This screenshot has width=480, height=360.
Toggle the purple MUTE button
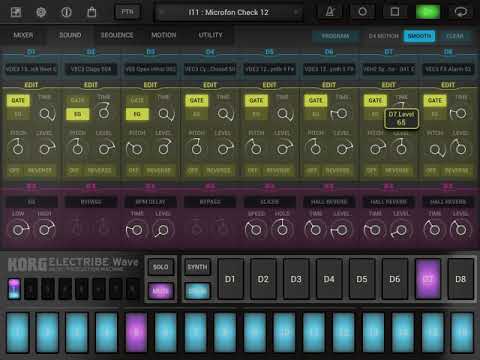click(160, 291)
